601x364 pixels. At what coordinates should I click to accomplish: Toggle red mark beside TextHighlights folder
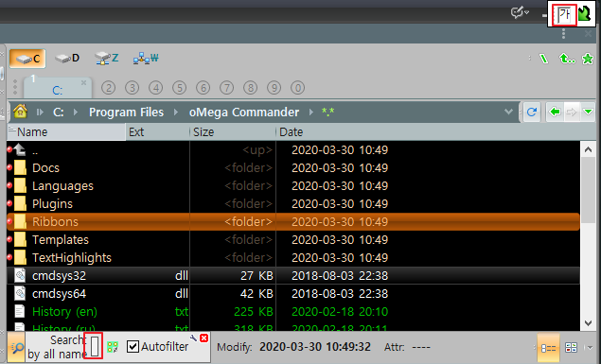9,257
